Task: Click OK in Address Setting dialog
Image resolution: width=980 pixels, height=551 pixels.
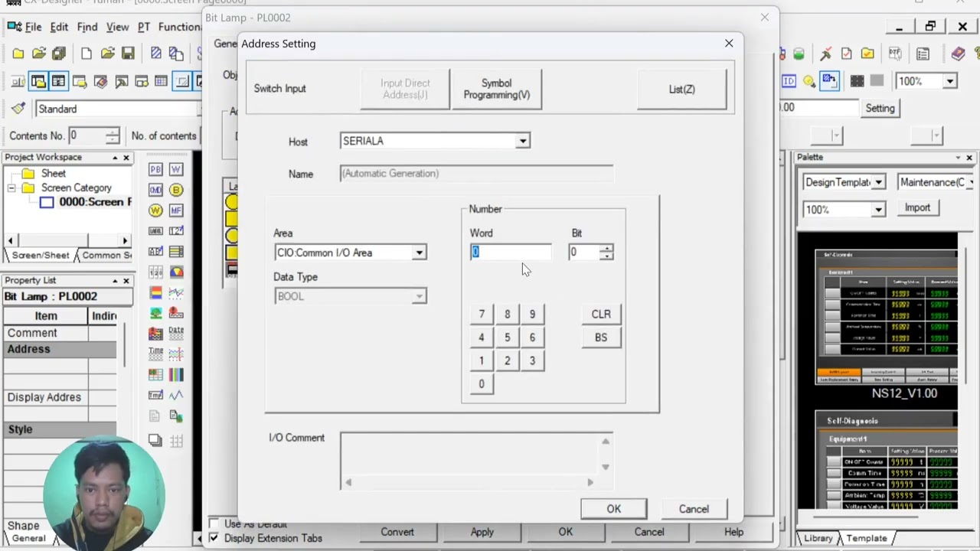Action: pos(614,509)
